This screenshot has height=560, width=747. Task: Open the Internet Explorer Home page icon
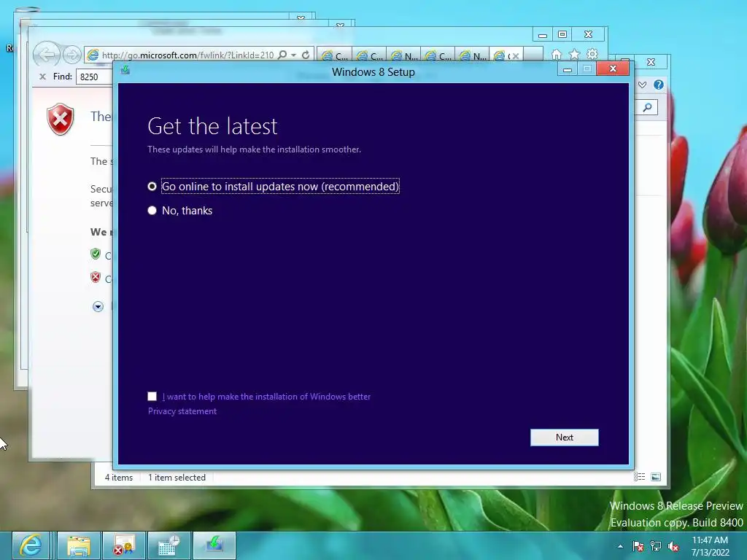556,54
